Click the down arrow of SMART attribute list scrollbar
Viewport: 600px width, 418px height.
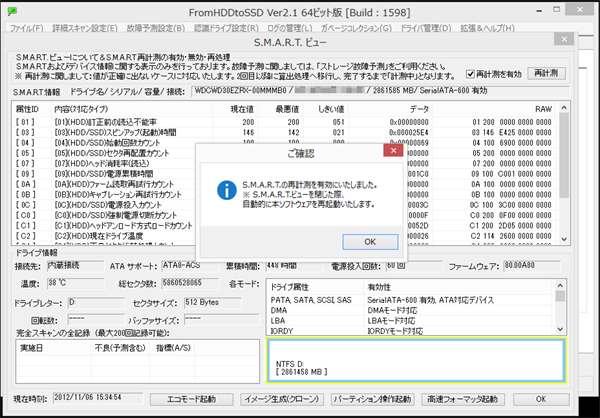tap(564, 239)
